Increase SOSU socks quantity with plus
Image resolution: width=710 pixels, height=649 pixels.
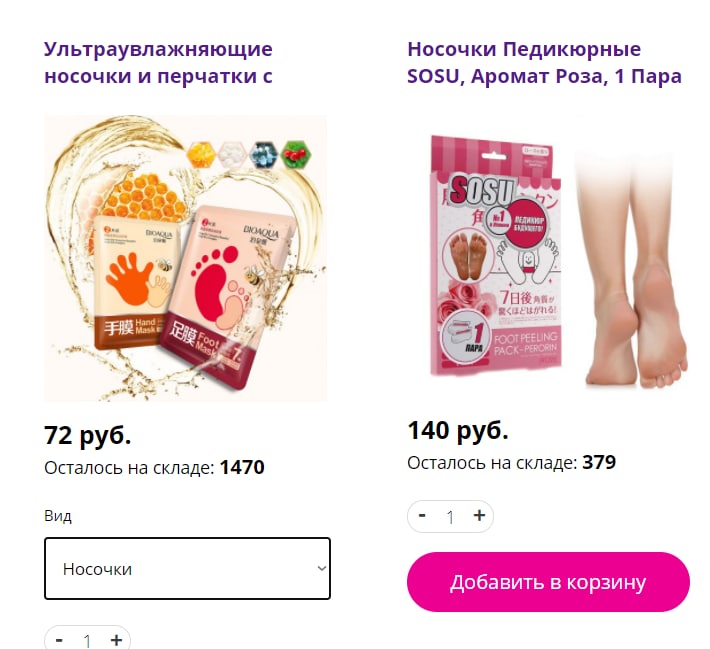pyautogui.click(x=479, y=515)
